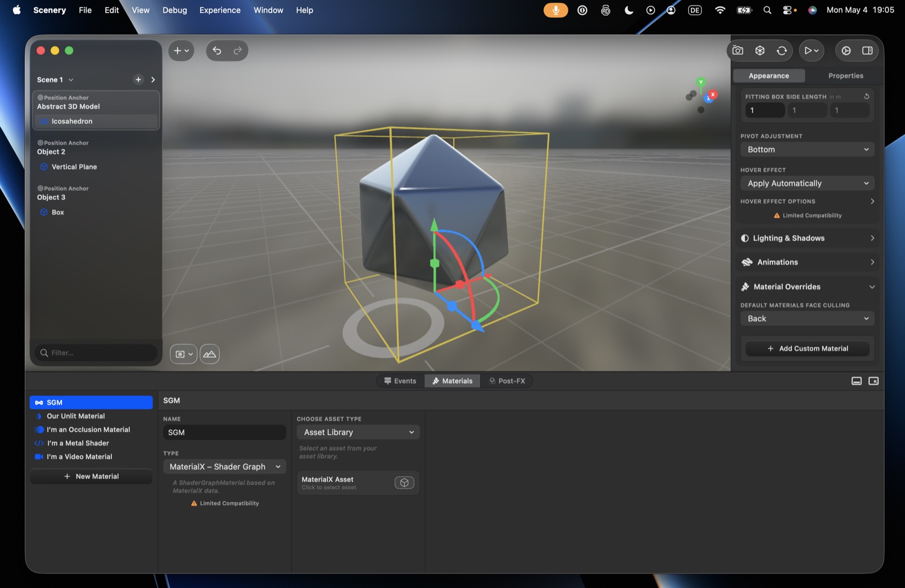
Task: Click the viewport orientation gizmo Y axis
Action: [x=701, y=82]
